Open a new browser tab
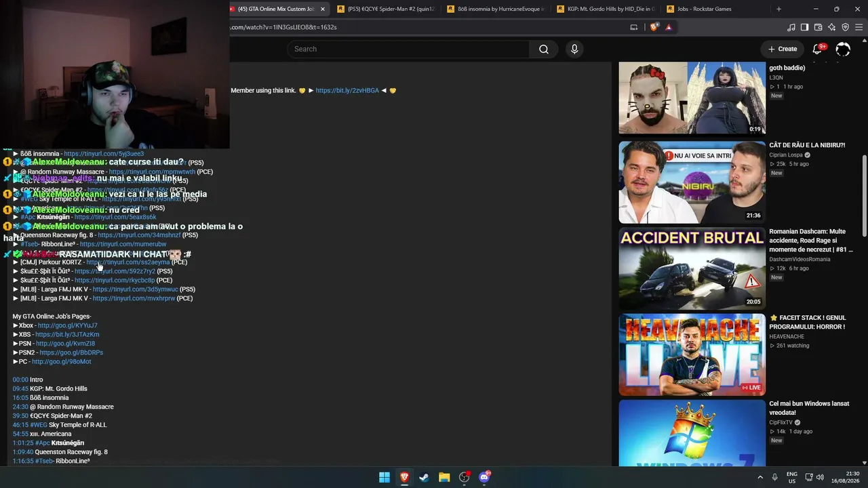The image size is (868, 488). pyautogui.click(x=778, y=9)
